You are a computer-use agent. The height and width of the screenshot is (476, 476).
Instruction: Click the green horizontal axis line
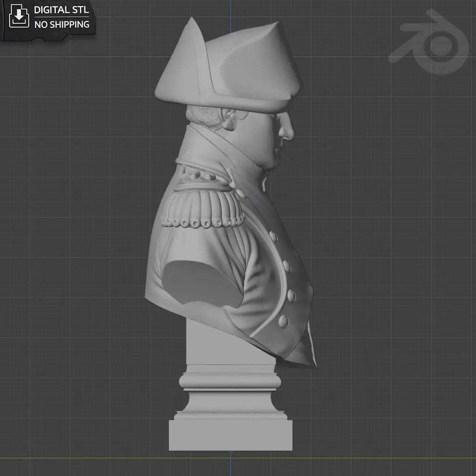click(x=238, y=458)
